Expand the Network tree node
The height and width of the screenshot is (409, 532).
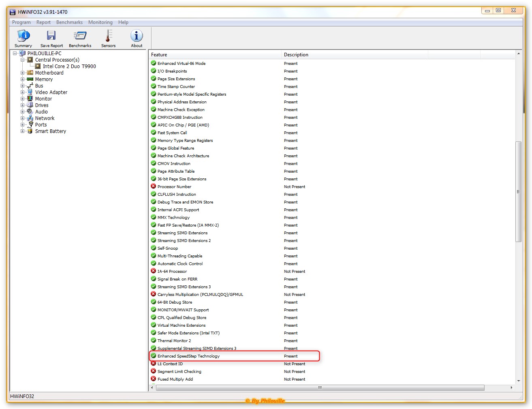pos(23,118)
